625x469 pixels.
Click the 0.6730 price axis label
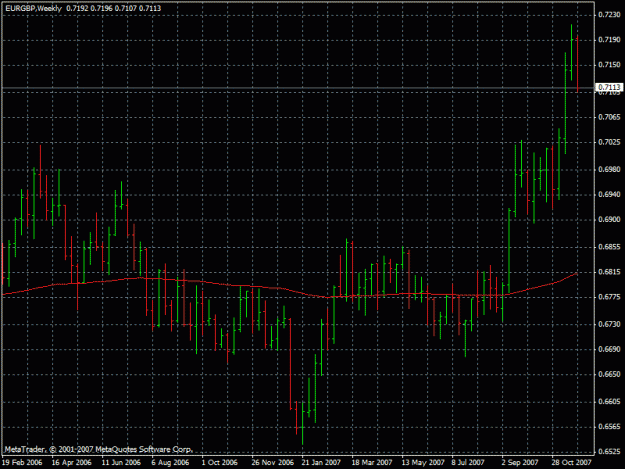tap(609, 325)
